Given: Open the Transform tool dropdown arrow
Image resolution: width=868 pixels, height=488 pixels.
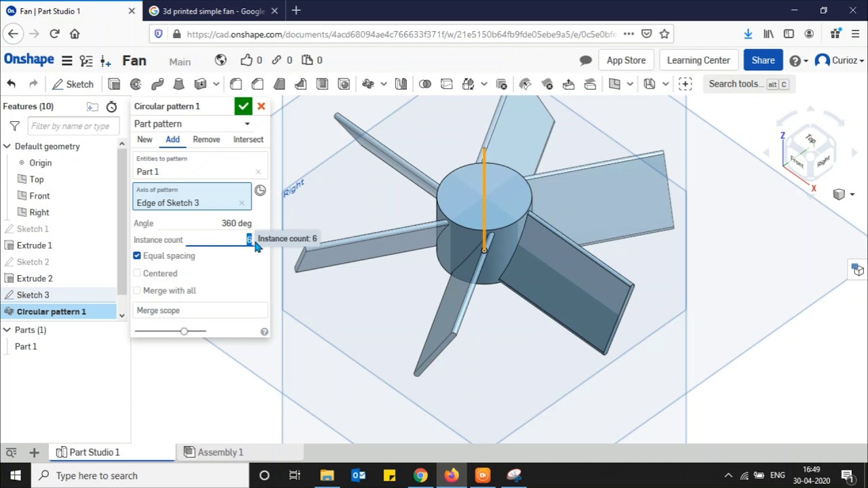Looking at the screenshot, I should point(484,84).
